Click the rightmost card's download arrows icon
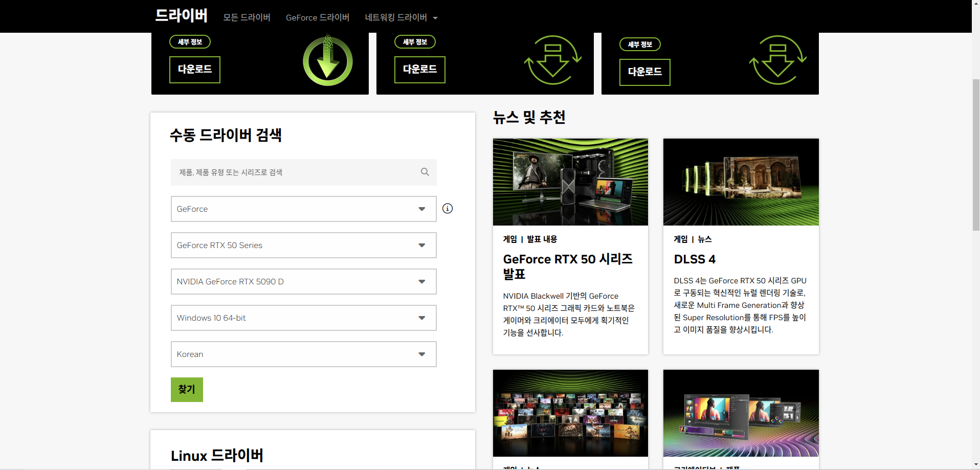 point(777,60)
